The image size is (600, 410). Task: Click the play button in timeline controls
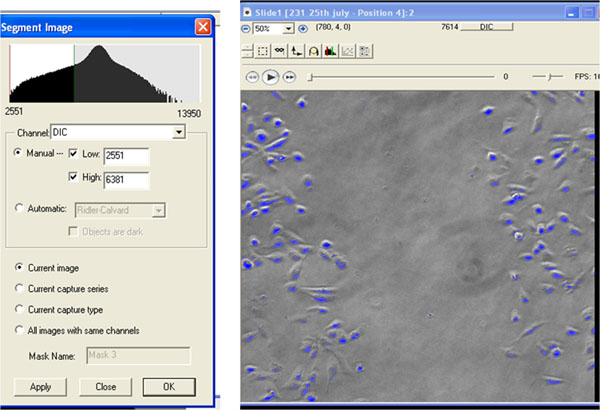(x=270, y=76)
